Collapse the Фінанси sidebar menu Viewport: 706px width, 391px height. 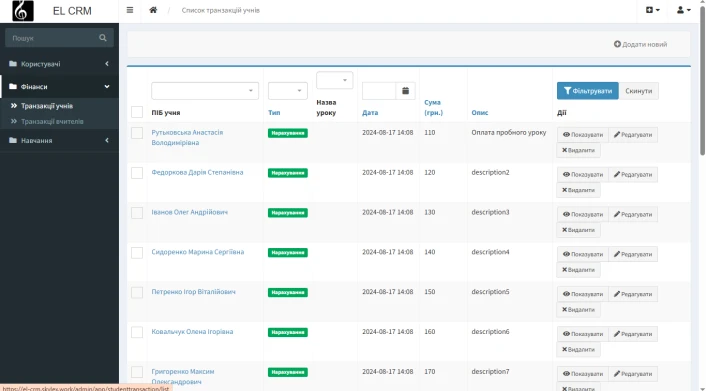coord(59,86)
